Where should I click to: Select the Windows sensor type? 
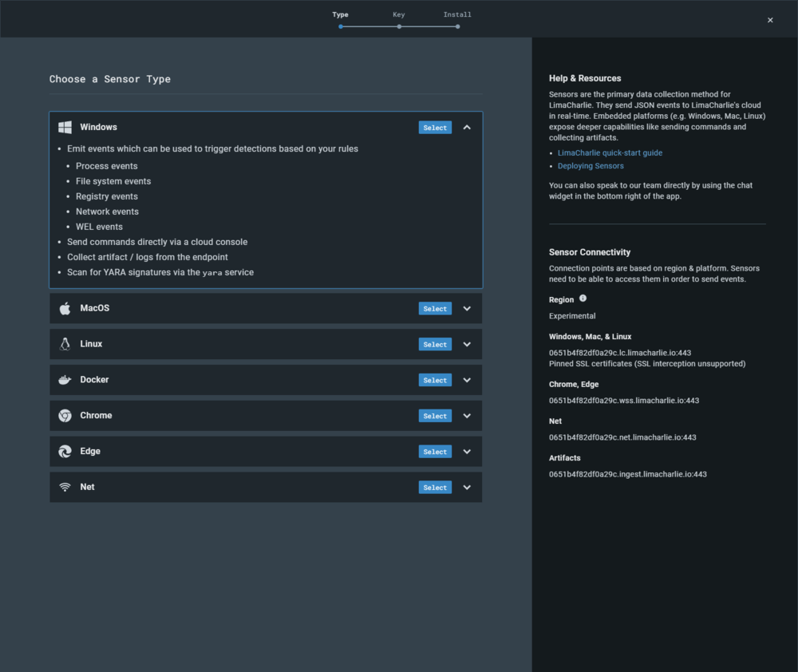[x=435, y=127]
